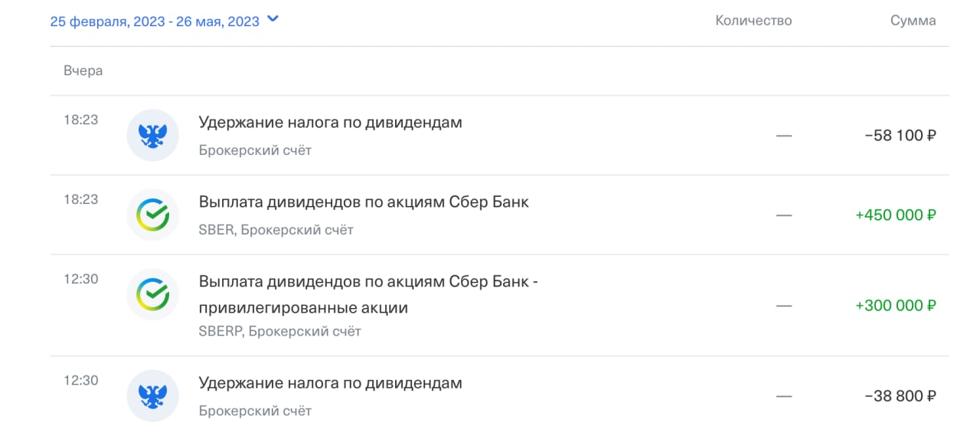Click the Sber logo in the SBERP preferred shares row
The height and width of the screenshot is (446, 980).
(152, 294)
